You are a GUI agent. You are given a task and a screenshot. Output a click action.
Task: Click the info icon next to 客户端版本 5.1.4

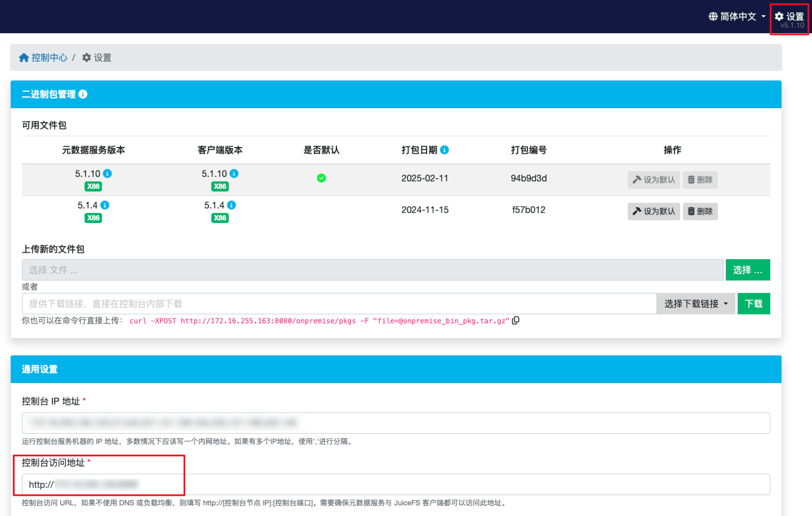point(232,205)
